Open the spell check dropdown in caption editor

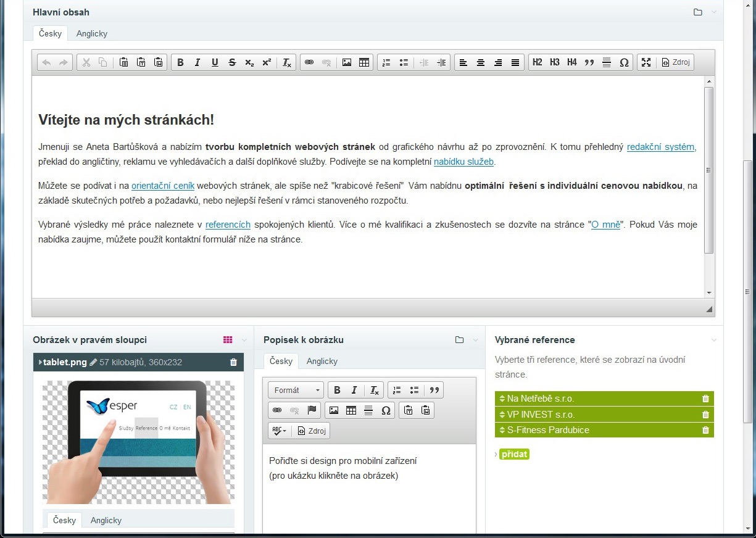pos(279,431)
